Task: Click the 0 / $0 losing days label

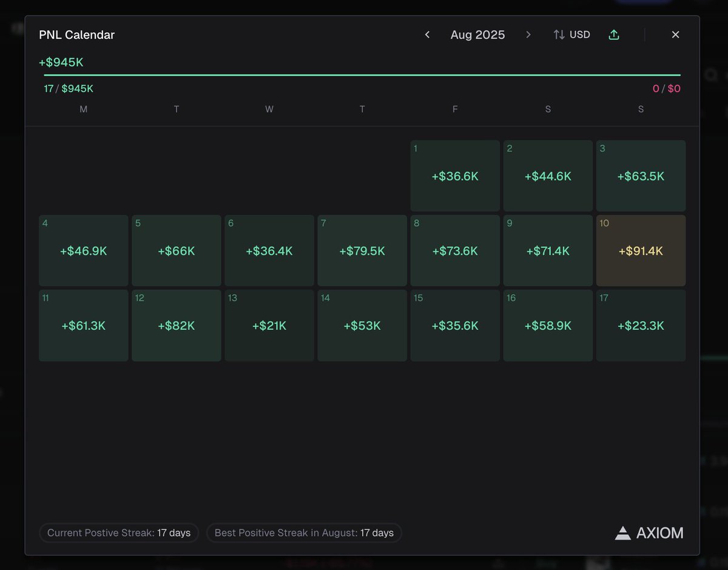Action: 667,89
